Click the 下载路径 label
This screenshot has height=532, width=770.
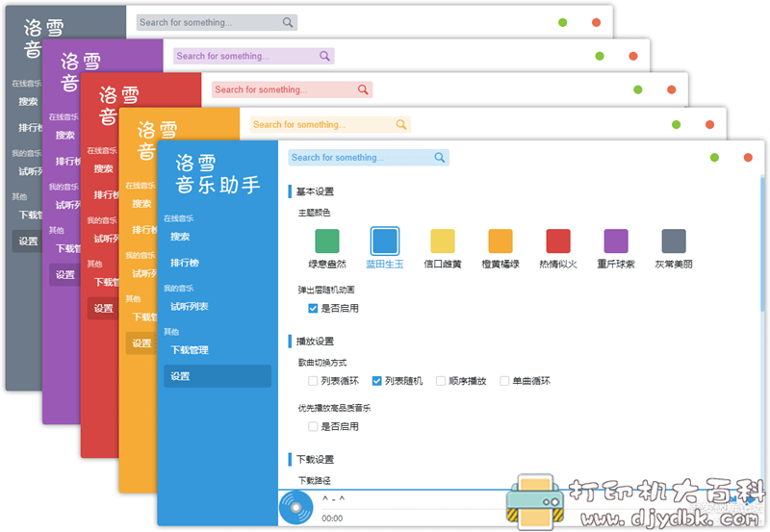[x=315, y=480]
